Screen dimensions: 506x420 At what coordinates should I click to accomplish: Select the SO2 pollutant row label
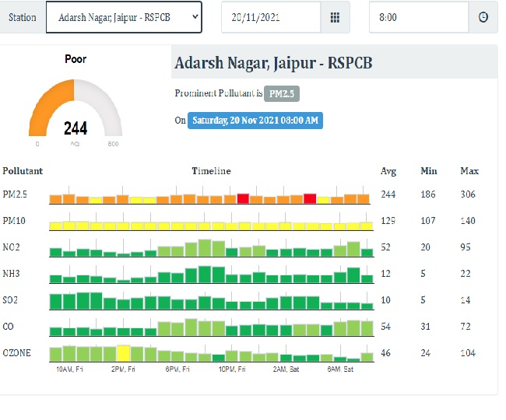[x=12, y=300]
